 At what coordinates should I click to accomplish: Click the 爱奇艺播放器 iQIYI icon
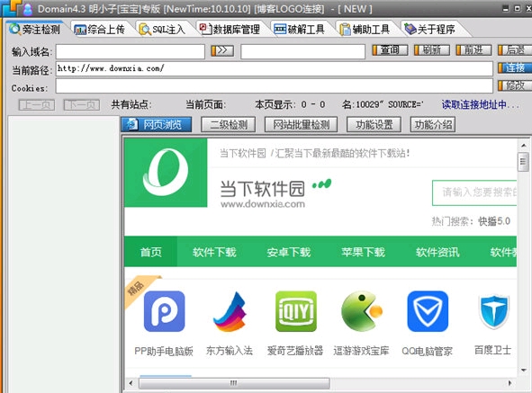point(296,311)
